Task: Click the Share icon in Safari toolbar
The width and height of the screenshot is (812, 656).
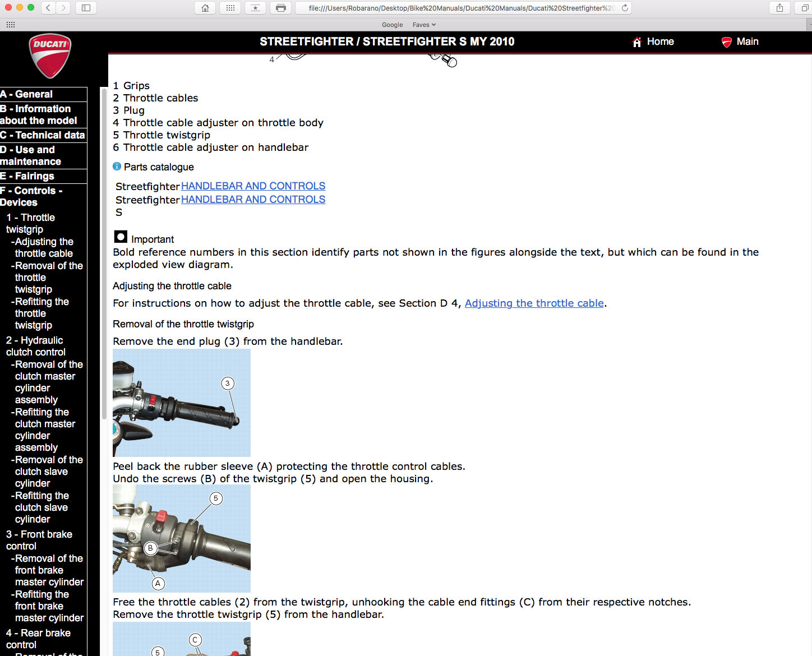Action: tap(779, 8)
